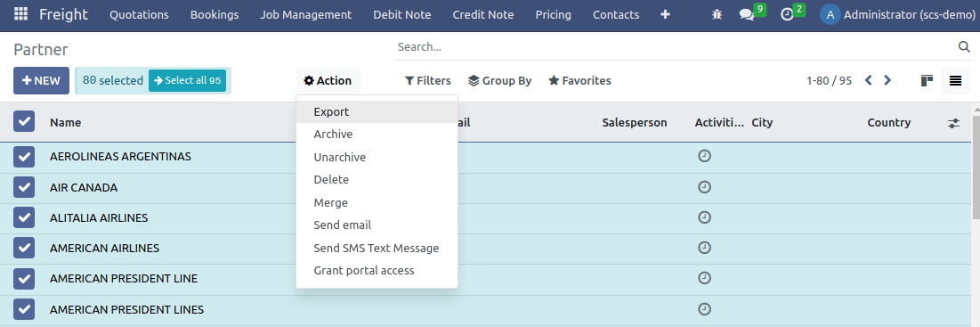This screenshot has width=980, height=327.
Task: Choose Unarchive from Action menu
Action: [377, 157]
